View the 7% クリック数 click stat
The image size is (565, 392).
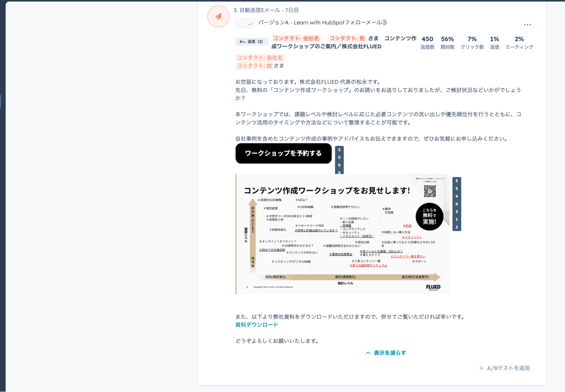(472, 43)
